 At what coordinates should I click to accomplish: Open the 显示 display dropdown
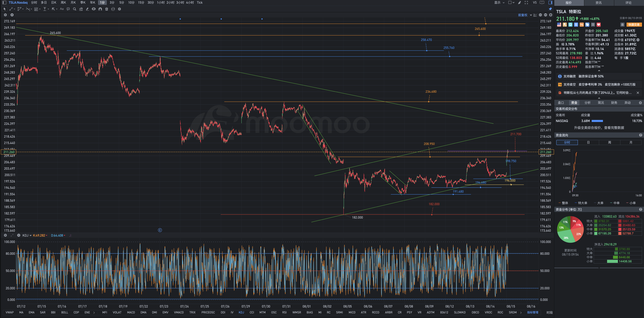click(x=499, y=2)
